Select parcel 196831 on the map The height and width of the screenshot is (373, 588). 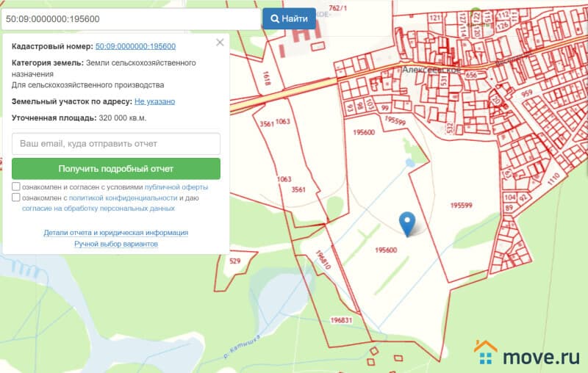[x=342, y=320]
